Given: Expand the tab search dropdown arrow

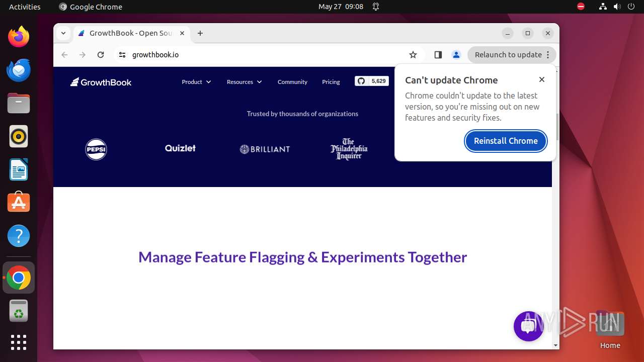Looking at the screenshot, I should pyautogui.click(x=63, y=33).
